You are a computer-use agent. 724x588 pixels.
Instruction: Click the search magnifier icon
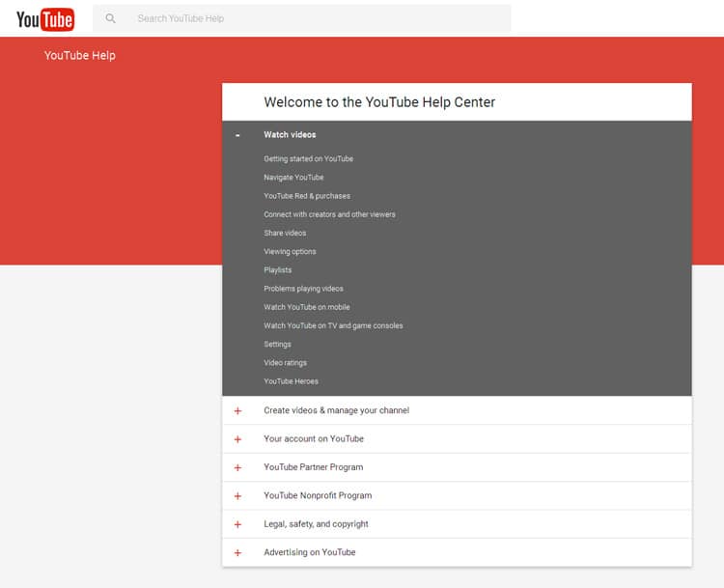(110, 18)
